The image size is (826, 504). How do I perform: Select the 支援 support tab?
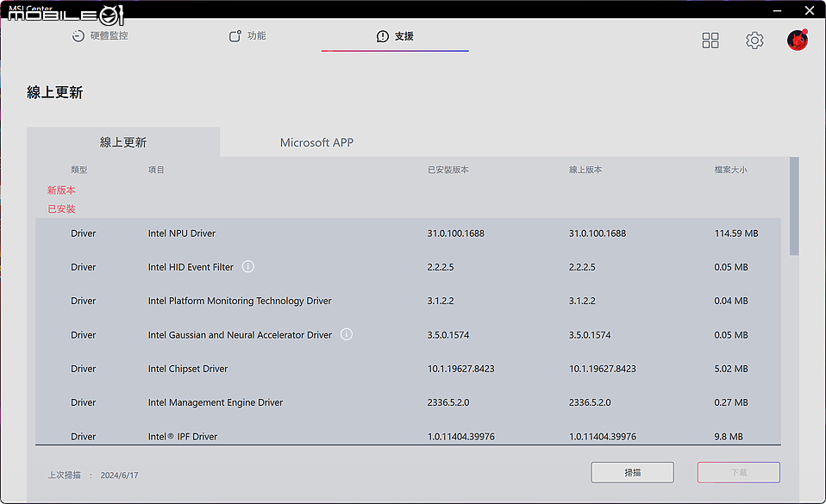click(395, 36)
